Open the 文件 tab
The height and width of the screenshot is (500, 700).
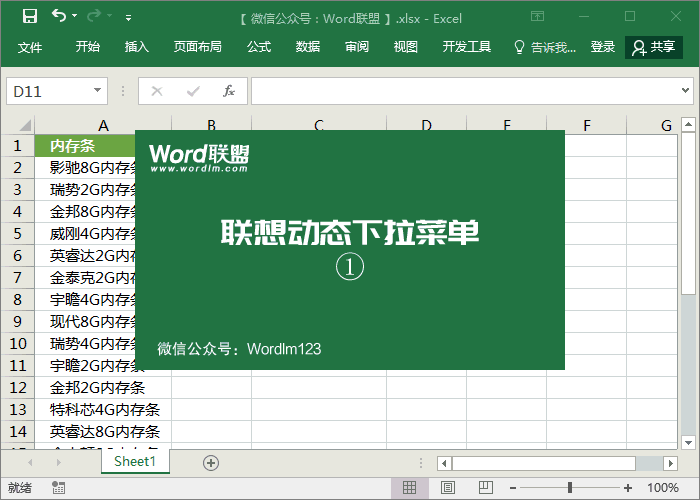pyautogui.click(x=30, y=47)
